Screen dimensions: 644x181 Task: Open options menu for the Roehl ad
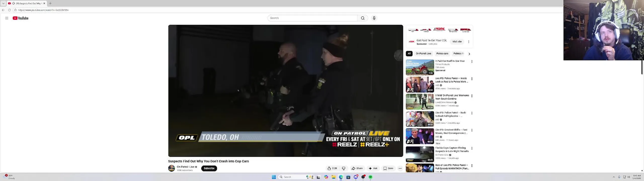point(469,42)
